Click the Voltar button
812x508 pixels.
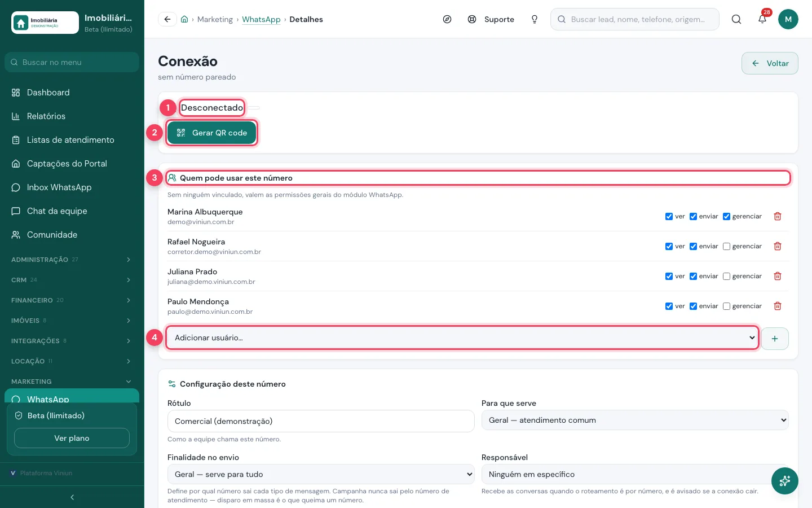(x=770, y=63)
